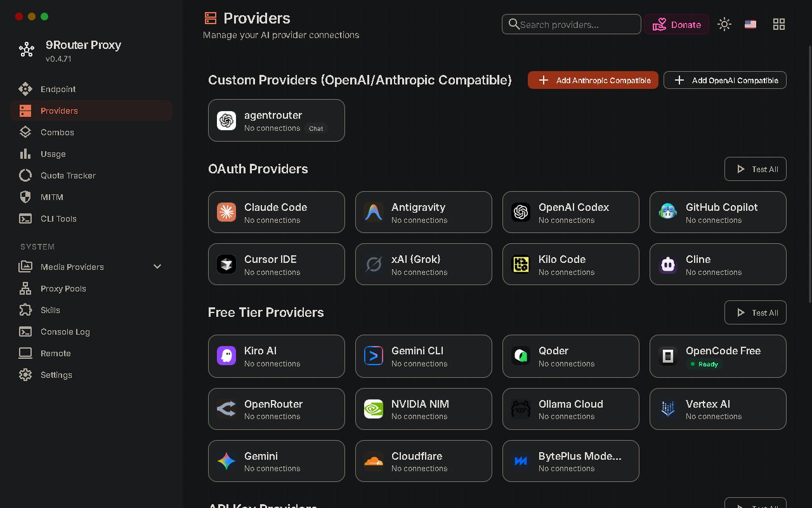This screenshot has height=508, width=812.
Task: Click the Settings gear icon
Action: (25, 375)
